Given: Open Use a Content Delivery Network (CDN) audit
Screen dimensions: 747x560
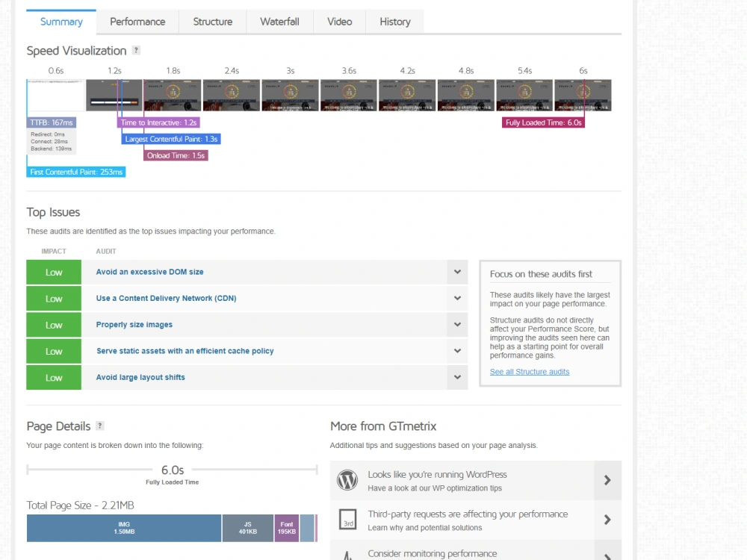Looking at the screenshot, I should [167, 298].
